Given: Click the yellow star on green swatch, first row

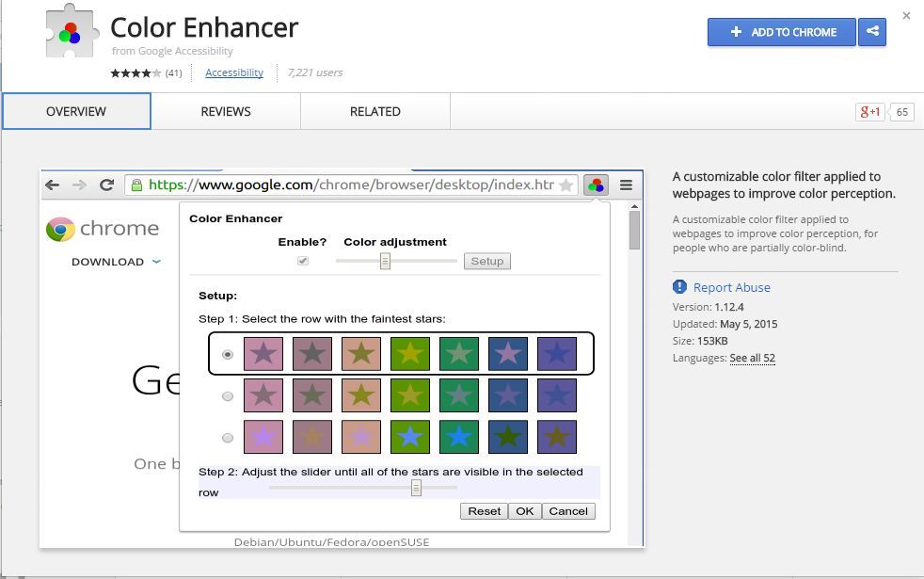Looking at the screenshot, I should (410, 354).
